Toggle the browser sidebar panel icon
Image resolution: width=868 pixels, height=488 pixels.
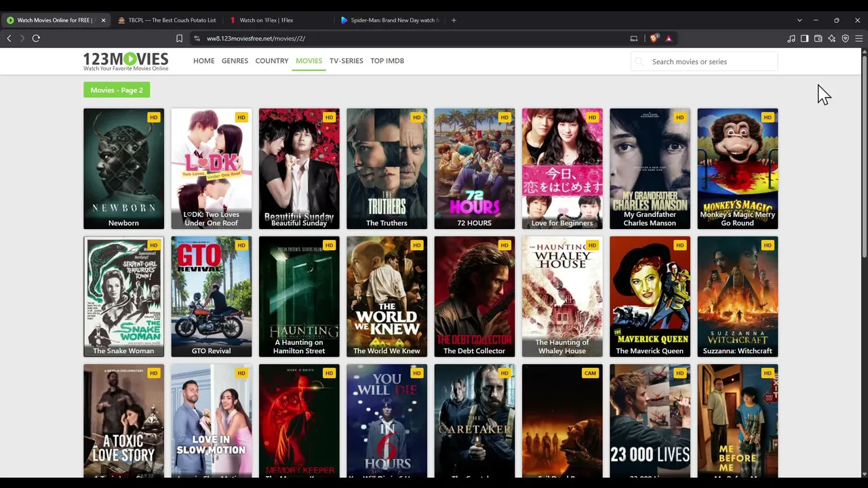point(804,39)
